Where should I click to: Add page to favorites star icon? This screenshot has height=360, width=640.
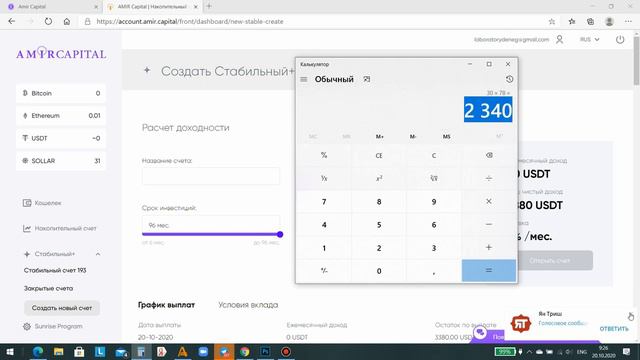tap(551, 21)
